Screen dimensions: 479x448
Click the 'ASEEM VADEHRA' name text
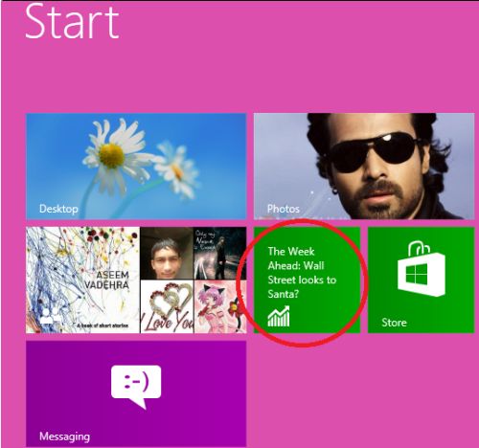click(108, 280)
